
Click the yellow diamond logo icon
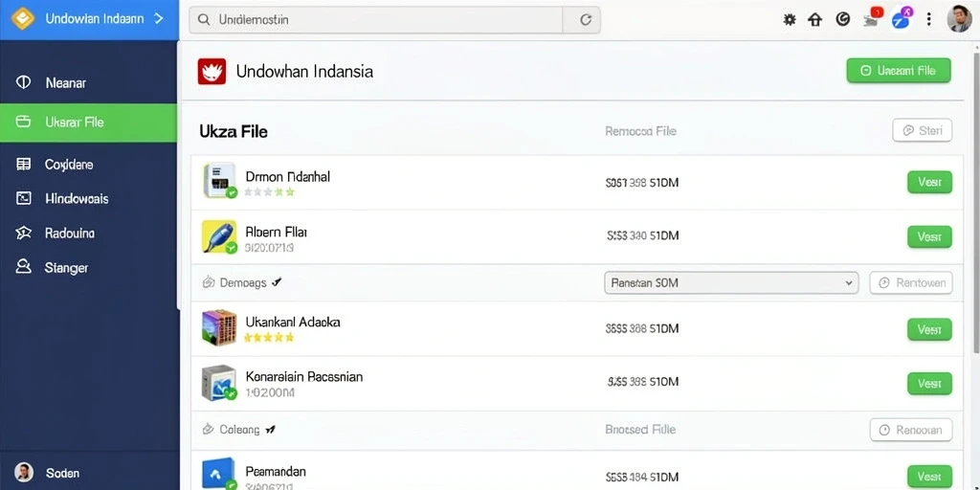[23, 19]
